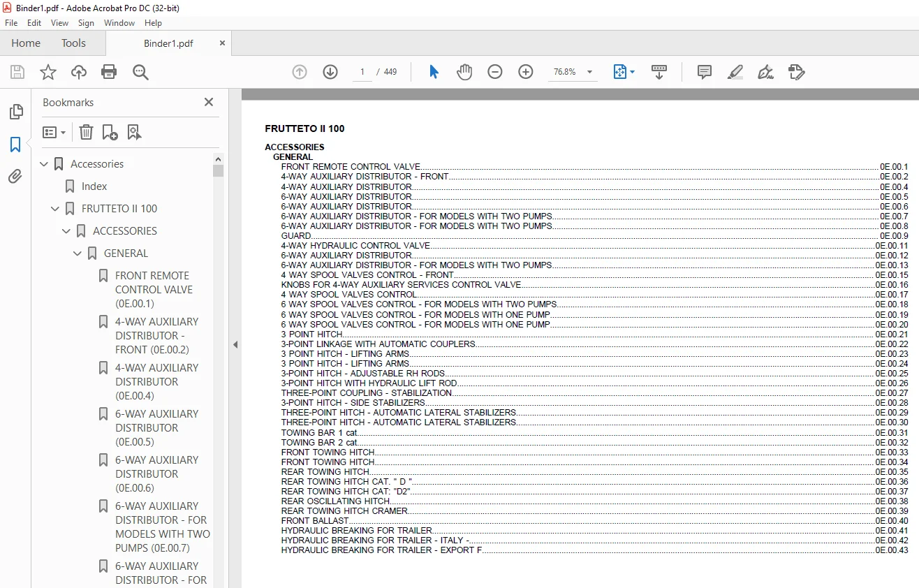Viewport: 919px width, 588px height.
Task: Select the Highlight text pen tool
Action: pyautogui.click(x=735, y=72)
